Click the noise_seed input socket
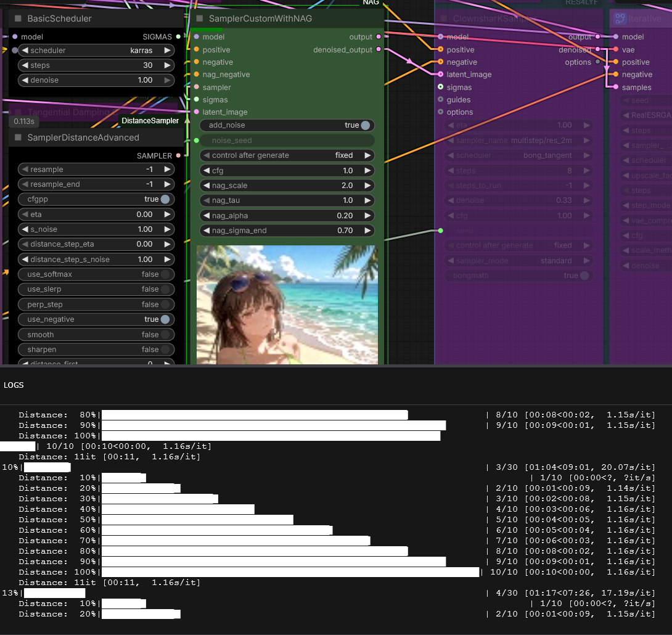 [x=196, y=141]
